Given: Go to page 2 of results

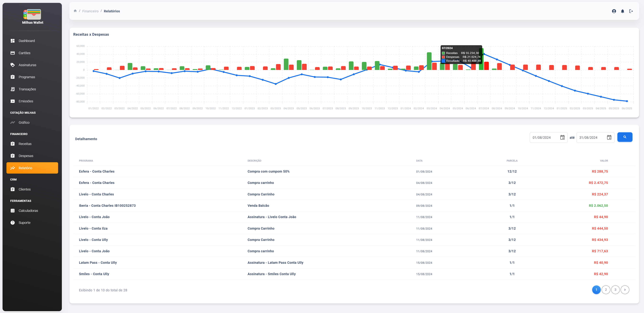Looking at the screenshot, I should point(606,290).
